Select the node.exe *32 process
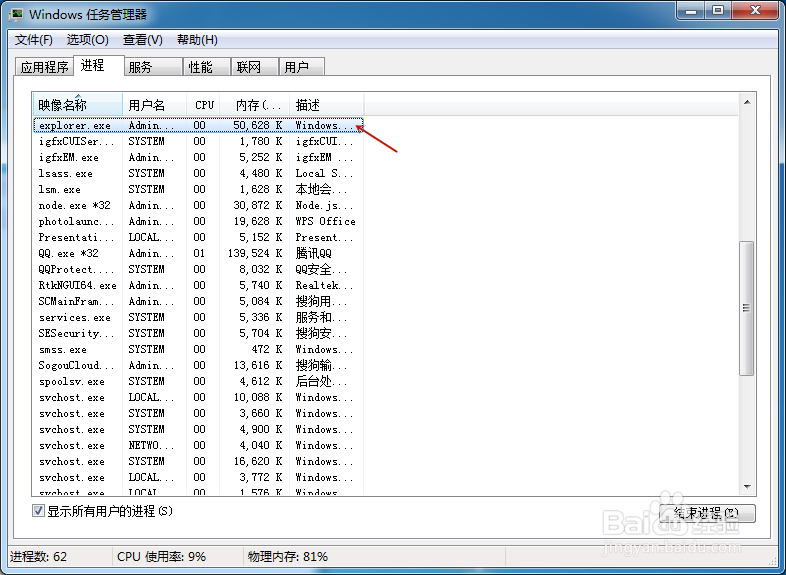This screenshot has width=786, height=575. coord(199,206)
